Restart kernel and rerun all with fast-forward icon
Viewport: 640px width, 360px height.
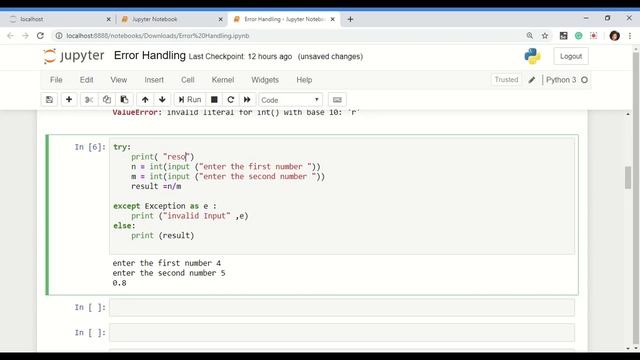tap(247, 100)
